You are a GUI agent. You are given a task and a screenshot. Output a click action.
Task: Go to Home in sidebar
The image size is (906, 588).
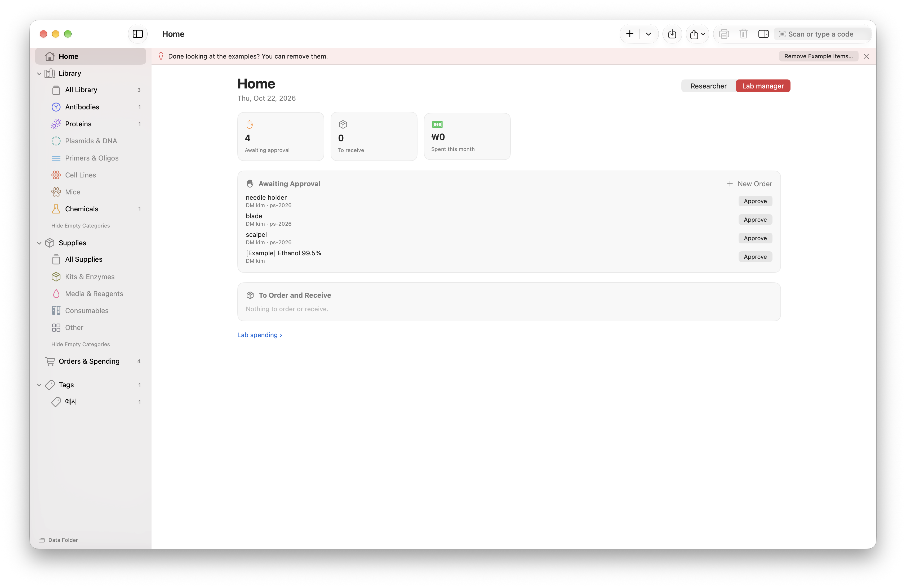point(91,56)
